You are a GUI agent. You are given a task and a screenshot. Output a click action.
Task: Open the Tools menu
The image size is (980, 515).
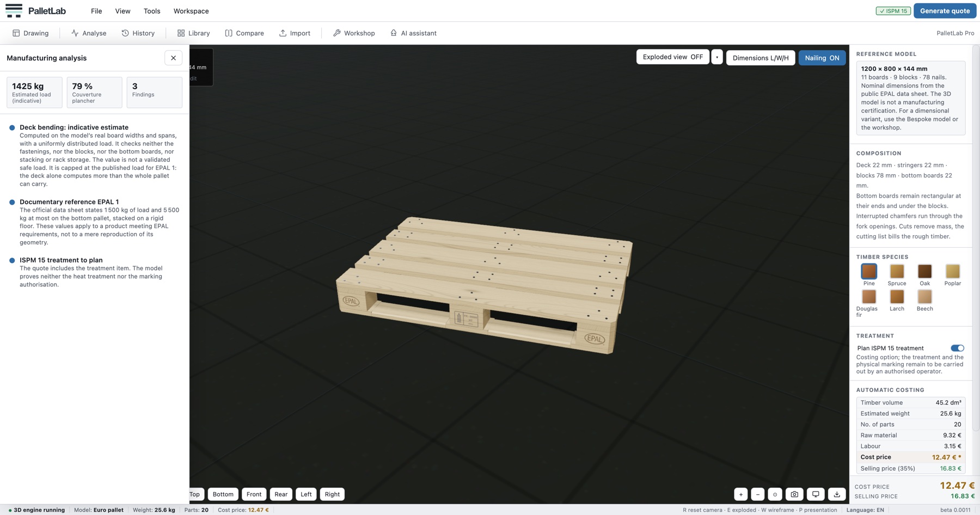[x=152, y=11]
